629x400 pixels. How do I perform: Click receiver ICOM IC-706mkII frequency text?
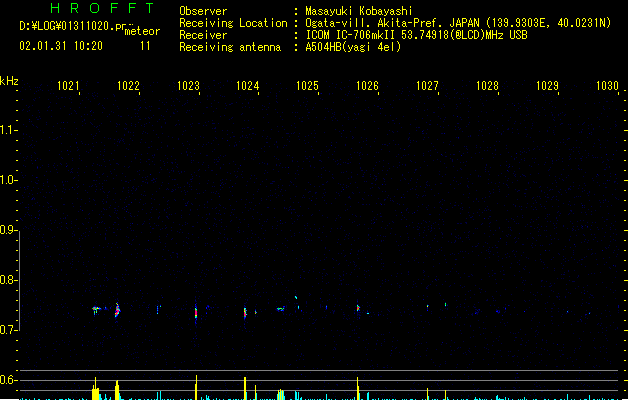coord(416,35)
